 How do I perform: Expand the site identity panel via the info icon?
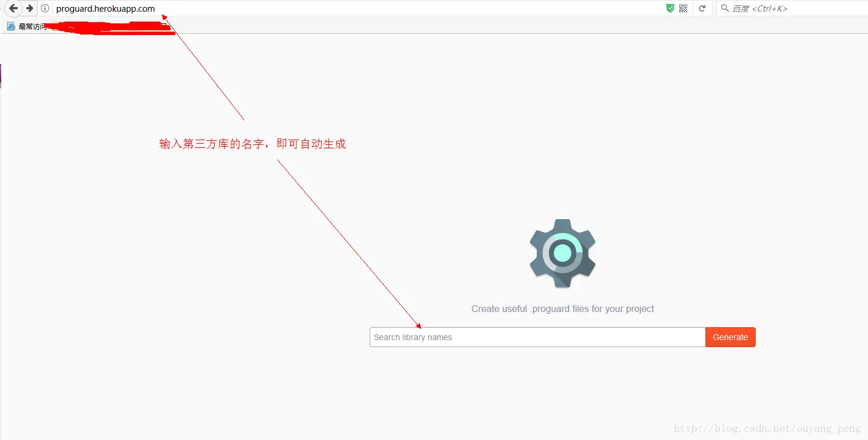coord(45,8)
